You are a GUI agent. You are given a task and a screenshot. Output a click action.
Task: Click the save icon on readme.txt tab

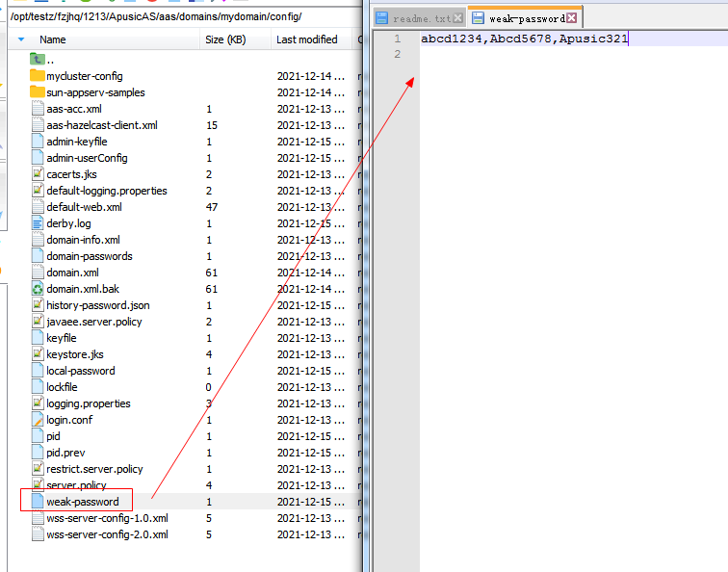click(x=382, y=18)
